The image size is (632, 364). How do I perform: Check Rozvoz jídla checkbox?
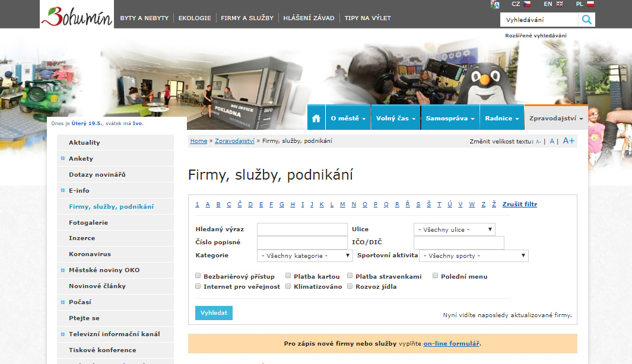click(350, 286)
